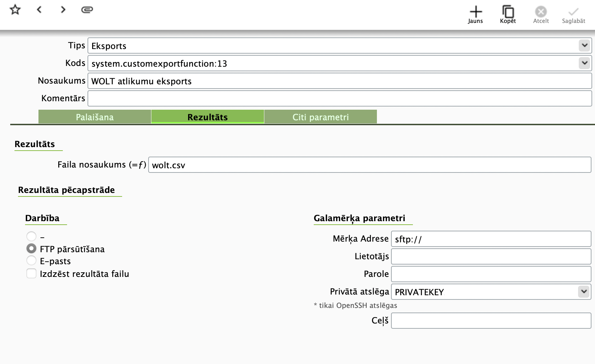Copy the record with Kopēt icon

tap(508, 14)
